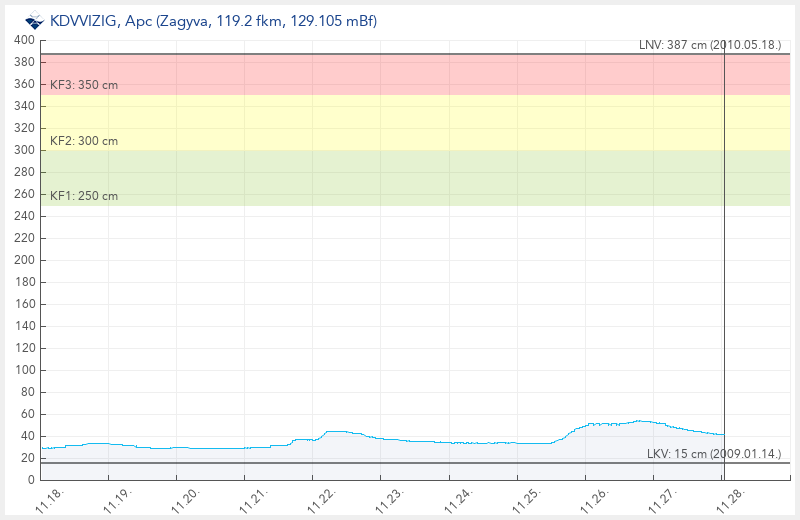Click the 11.18. date label on x-axis
The image size is (800, 520).
pyautogui.click(x=50, y=499)
